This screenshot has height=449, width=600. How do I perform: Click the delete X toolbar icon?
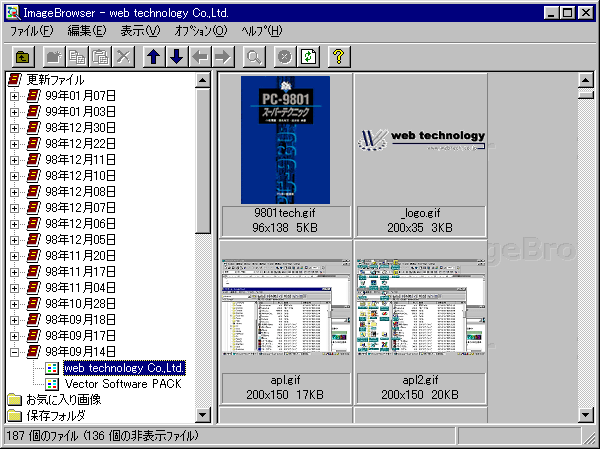pos(123,57)
